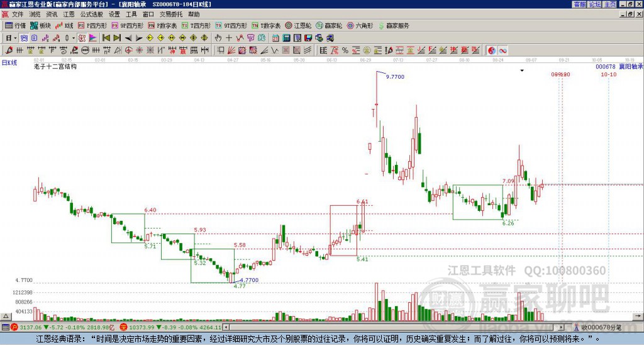Viewport: 644px width, 345px height.
Task: Click the horizontal scrollbar right arrow
Action: tap(561, 327)
